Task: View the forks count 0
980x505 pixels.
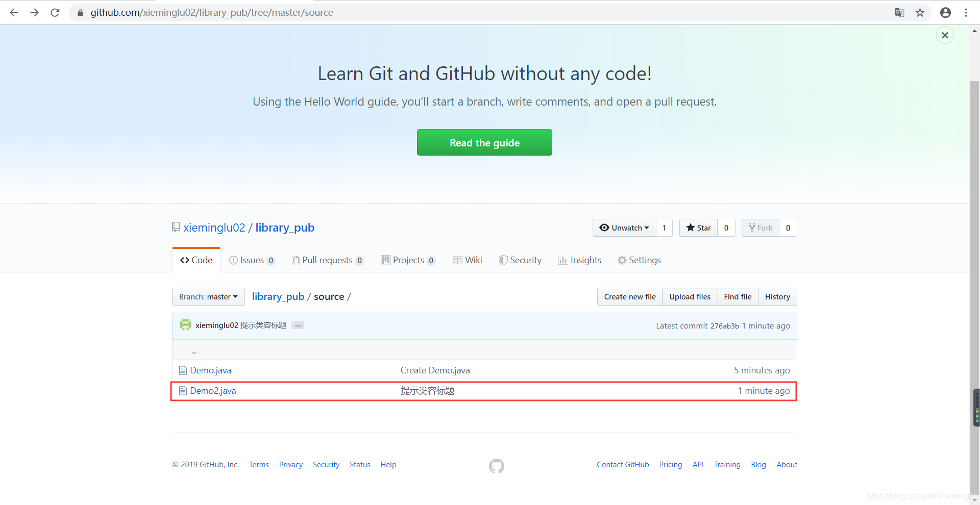Action: tap(788, 228)
